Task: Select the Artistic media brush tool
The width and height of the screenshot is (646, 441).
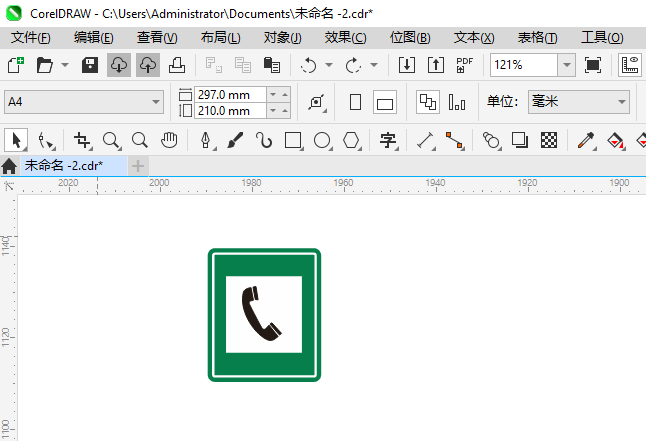Action: click(x=235, y=140)
